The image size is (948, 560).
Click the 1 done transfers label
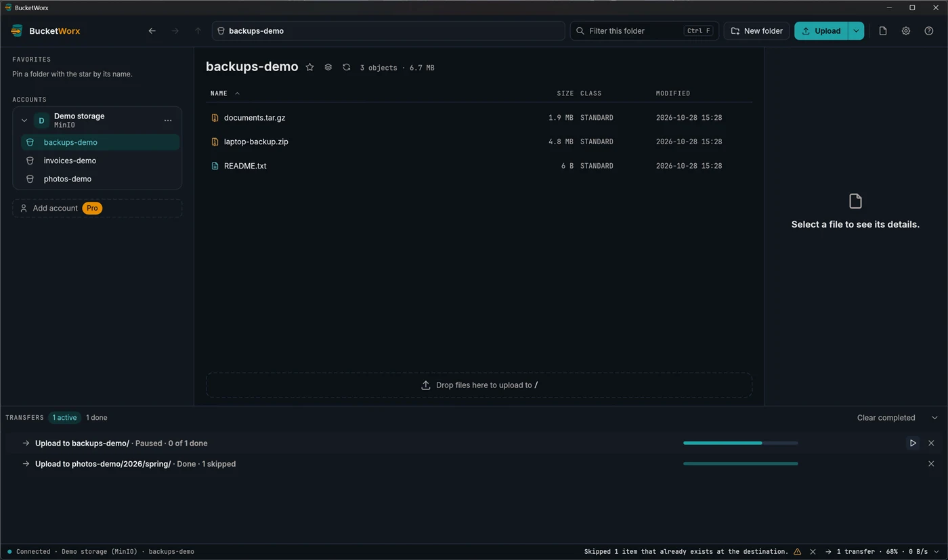tap(96, 418)
